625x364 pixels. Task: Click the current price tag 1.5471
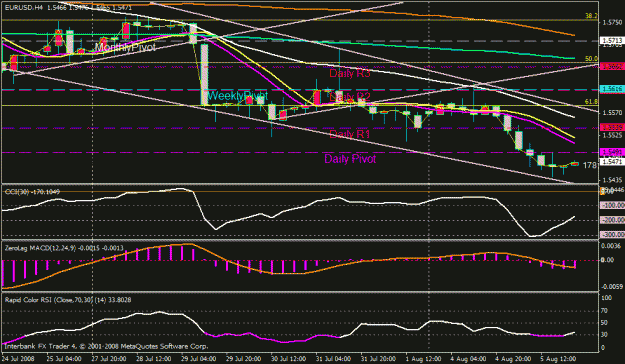coord(612,162)
